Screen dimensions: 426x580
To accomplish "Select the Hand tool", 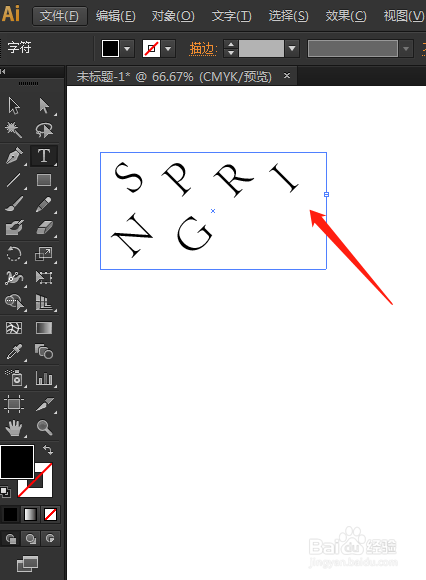I will (x=14, y=428).
